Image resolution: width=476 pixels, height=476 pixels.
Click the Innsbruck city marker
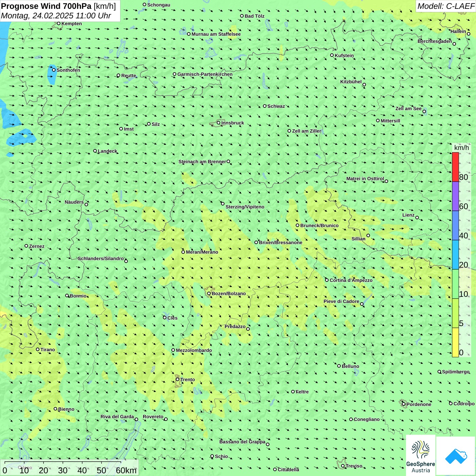[x=219, y=123]
